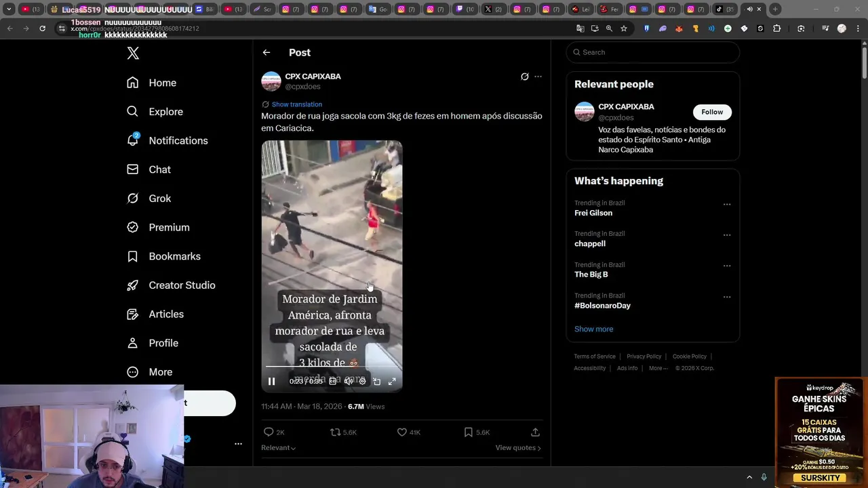Bookmark this page with star icon

click(624, 28)
